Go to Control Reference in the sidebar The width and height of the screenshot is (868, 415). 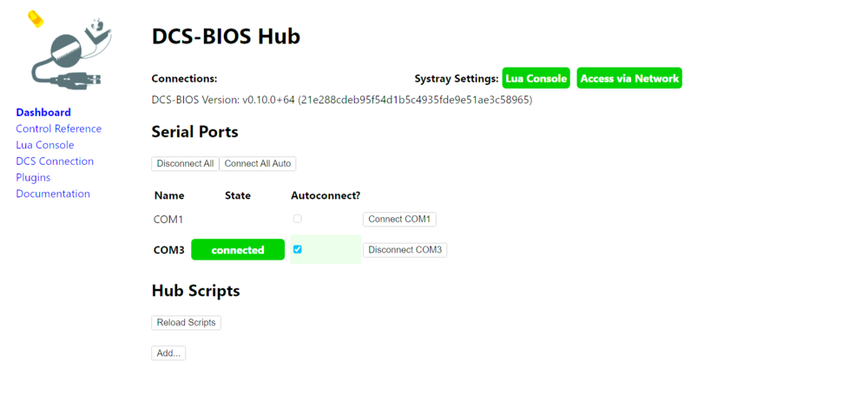[x=59, y=128]
